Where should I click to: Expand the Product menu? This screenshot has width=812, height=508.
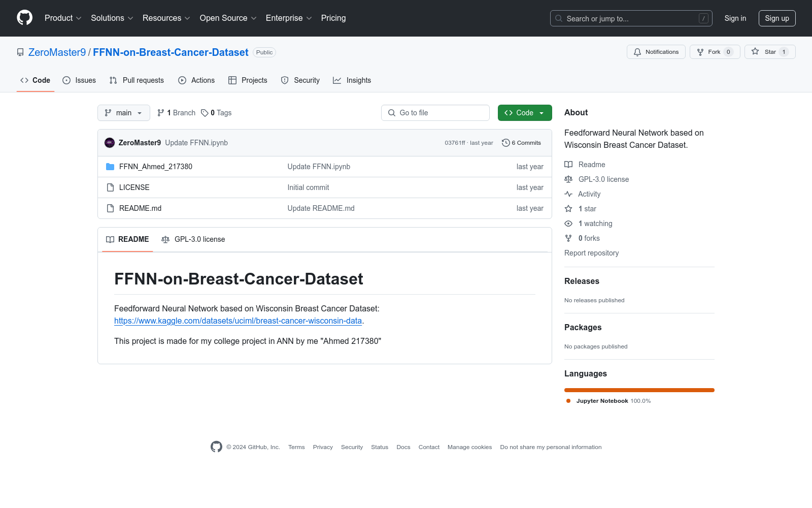[x=63, y=18]
